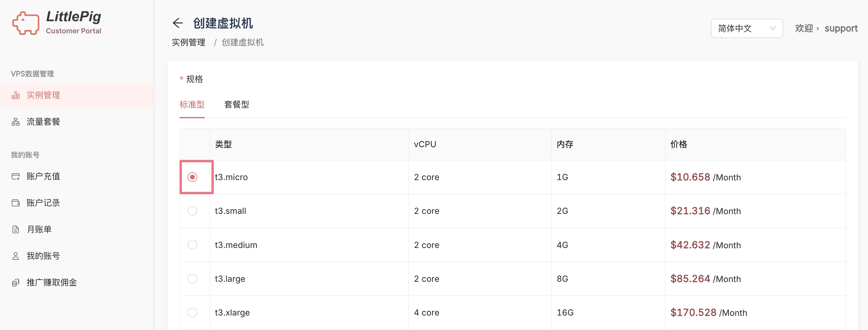Pick the t3.xlarge radio option
The width and height of the screenshot is (868, 330).
[192, 313]
